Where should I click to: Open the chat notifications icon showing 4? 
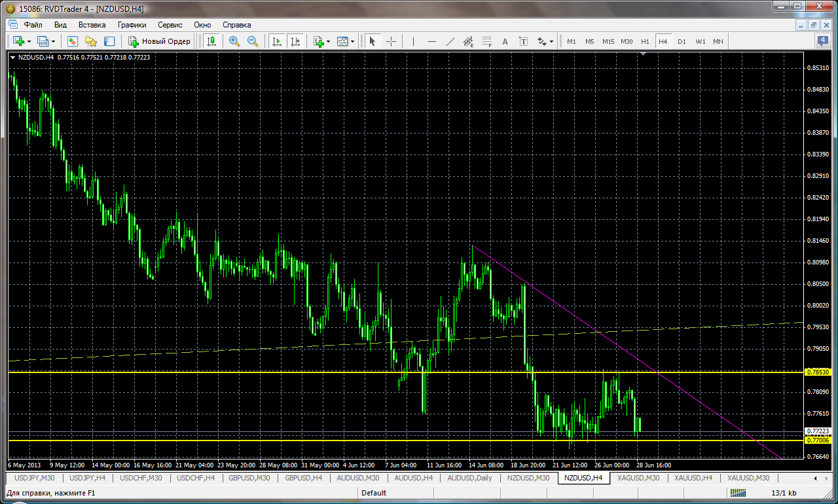[x=822, y=41]
